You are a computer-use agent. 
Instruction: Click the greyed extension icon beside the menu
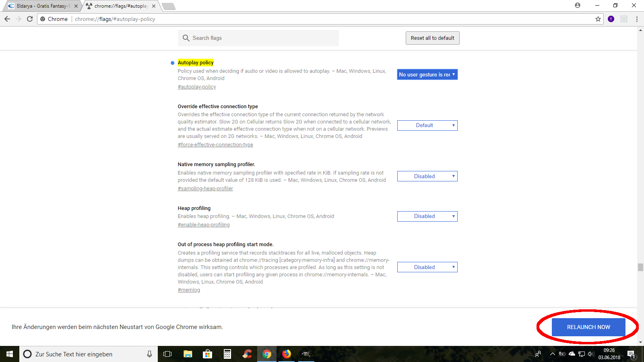(624, 19)
